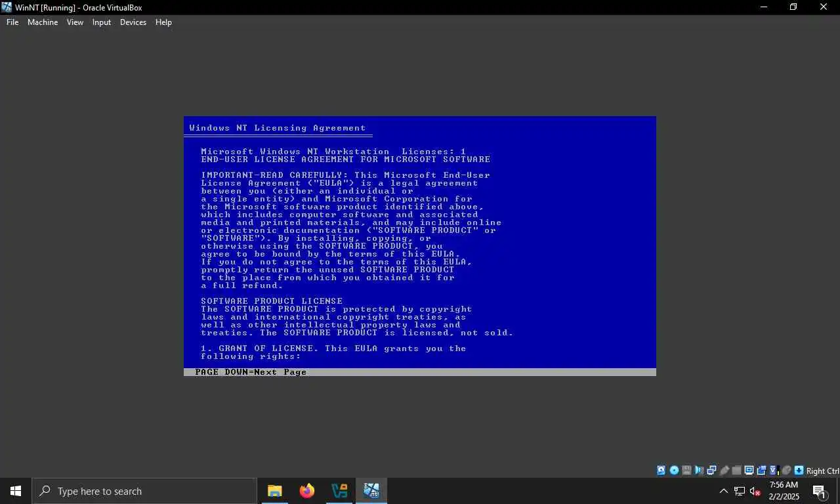The image size is (840, 504).
Task: Show hidden system tray icons
Action: (x=724, y=491)
